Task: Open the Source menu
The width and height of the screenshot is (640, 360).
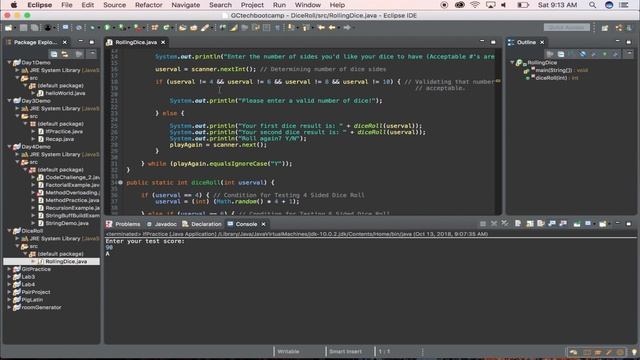Action: 114,5
